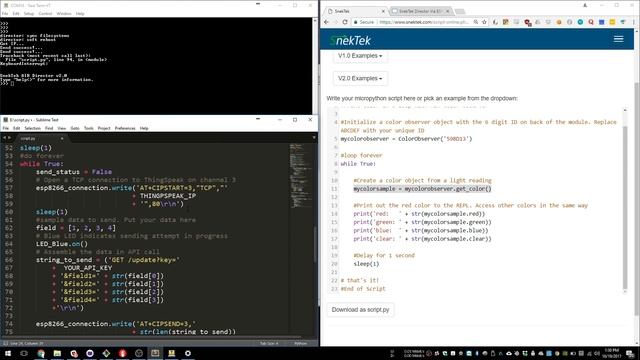
Task: Open Sublime Text from the taskbar
Action: click(155, 353)
